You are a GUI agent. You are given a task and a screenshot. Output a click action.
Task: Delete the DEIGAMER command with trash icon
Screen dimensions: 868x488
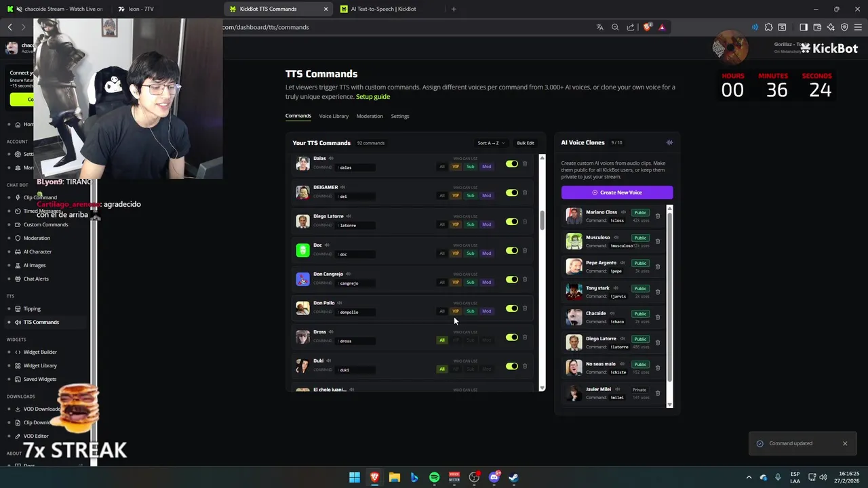[x=524, y=193]
